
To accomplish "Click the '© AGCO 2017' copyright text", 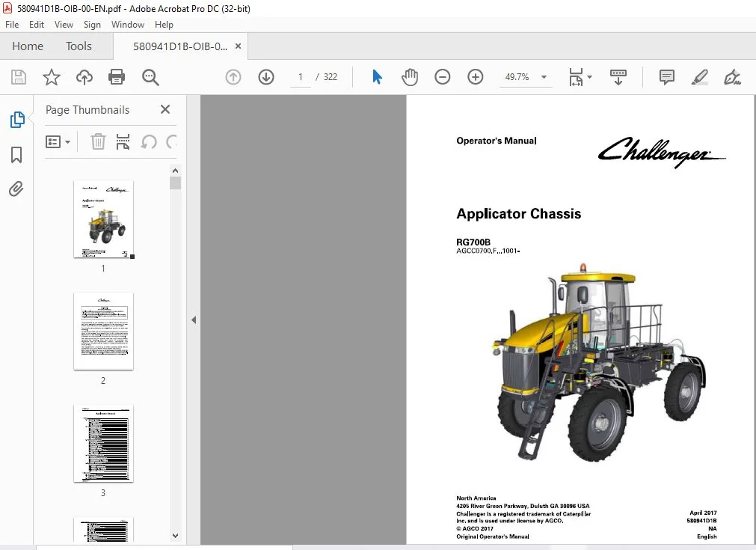I will pos(475,529).
